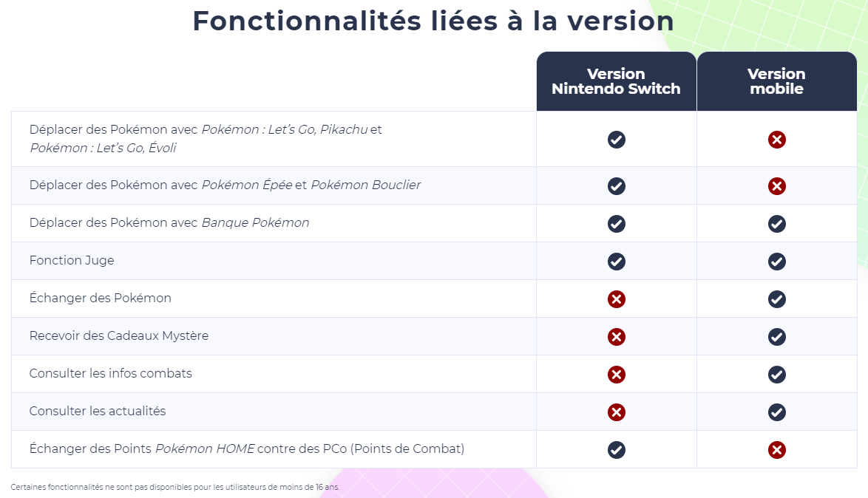The image size is (868, 498).
Task: Click the mobile red X for Let's Go row
Action: (776, 139)
